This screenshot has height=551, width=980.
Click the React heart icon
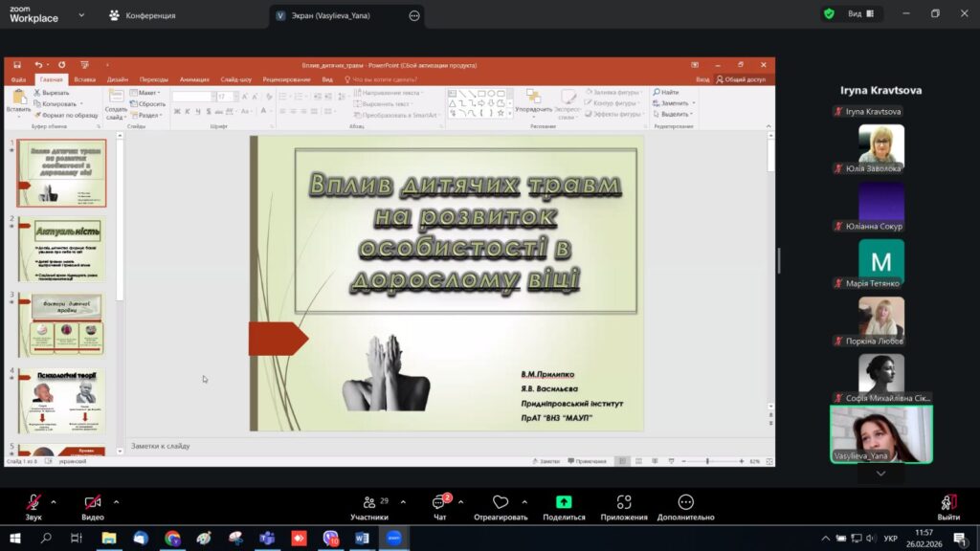click(500, 502)
